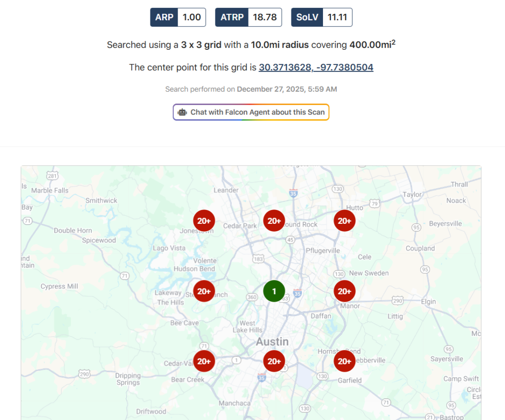The width and height of the screenshot is (505, 420).
Task: Click the ATRP 18.78 badge
Action: [x=248, y=17]
